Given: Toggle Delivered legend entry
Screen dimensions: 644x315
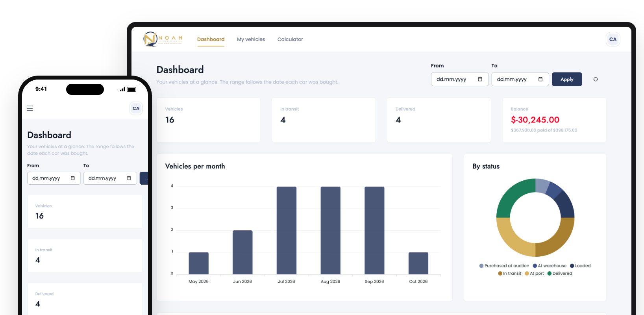Looking at the screenshot, I should (560, 273).
